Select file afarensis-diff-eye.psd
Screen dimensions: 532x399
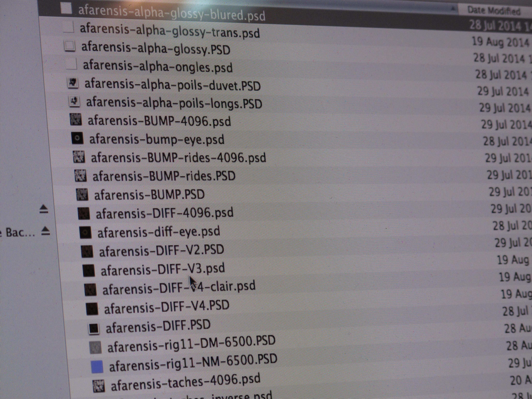(x=159, y=232)
